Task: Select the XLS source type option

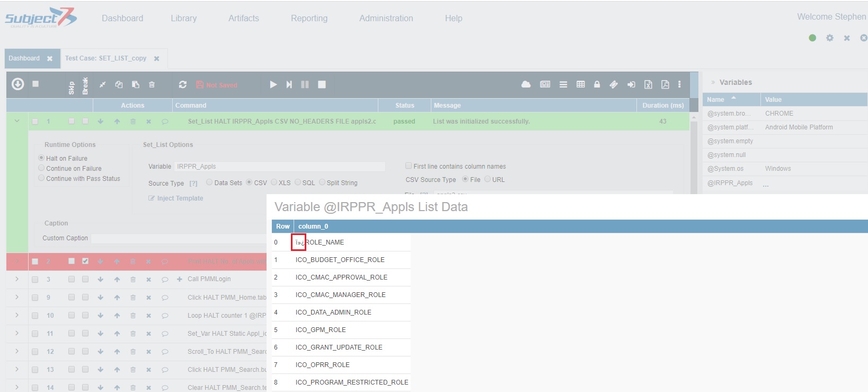Action: (x=274, y=182)
